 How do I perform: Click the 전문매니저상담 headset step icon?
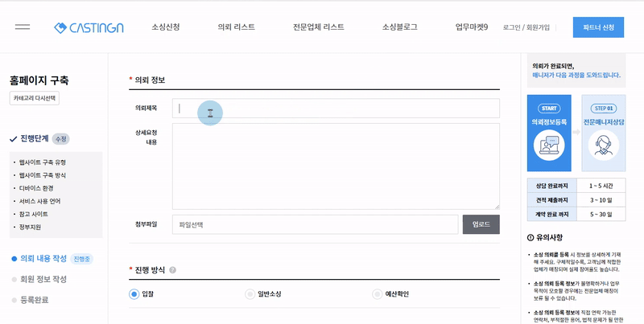click(x=603, y=145)
